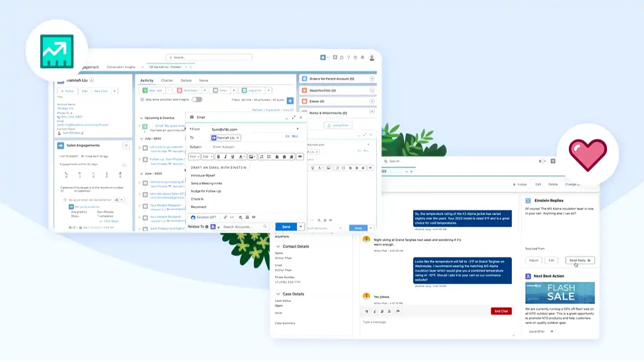This screenshot has height=362, width=644.
Task: Open the Conversation Insights tab
Action: tap(121, 67)
